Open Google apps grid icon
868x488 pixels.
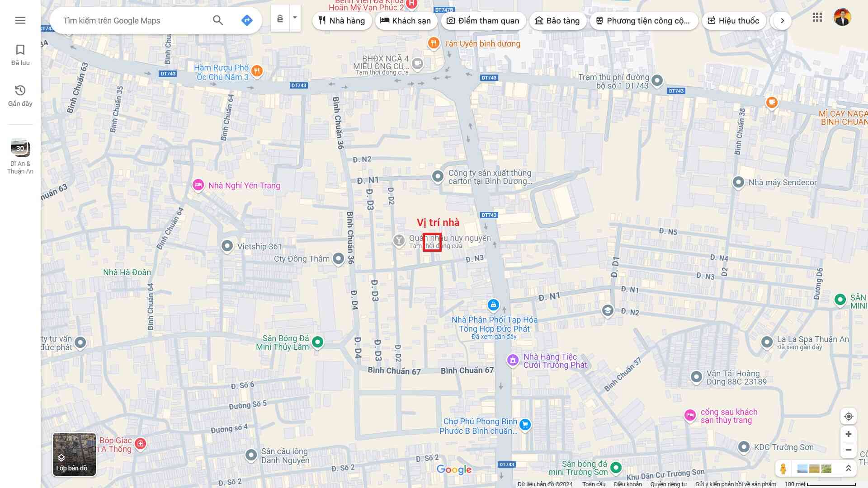point(817,18)
